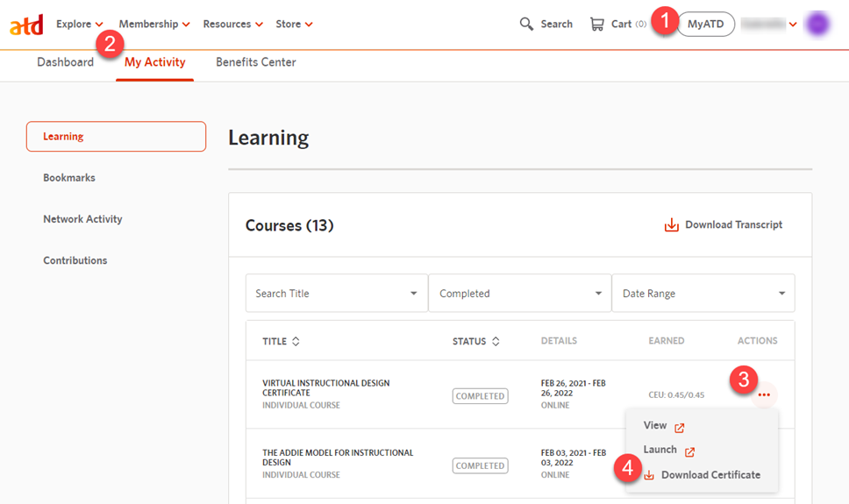Click the ATD logo
Viewport: 849px width, 504px height.
(x=25, y=25)
